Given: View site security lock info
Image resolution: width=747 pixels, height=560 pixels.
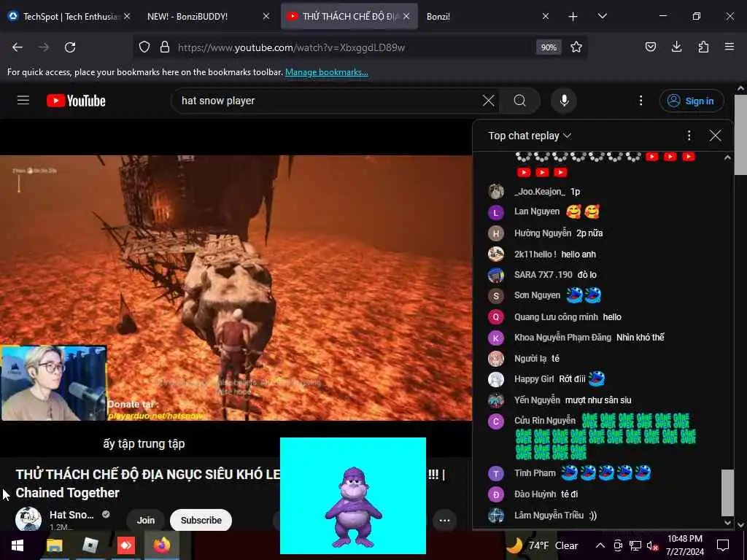Looking at the screenshot, I should coord(165,47).
